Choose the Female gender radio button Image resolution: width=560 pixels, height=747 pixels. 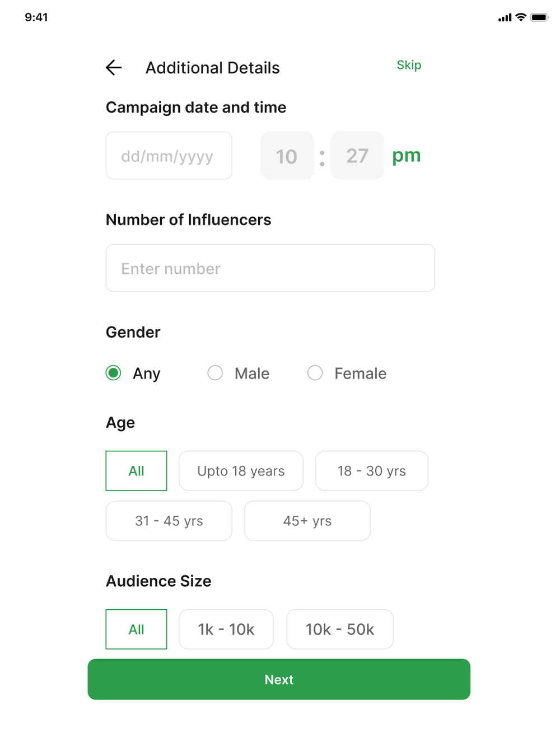pyautogui.click(x=315, y=373)
